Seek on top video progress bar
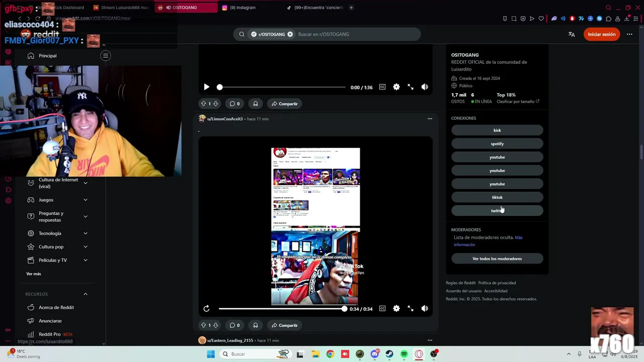This screenshot has height=362, width=644. (x=282, y=87)
